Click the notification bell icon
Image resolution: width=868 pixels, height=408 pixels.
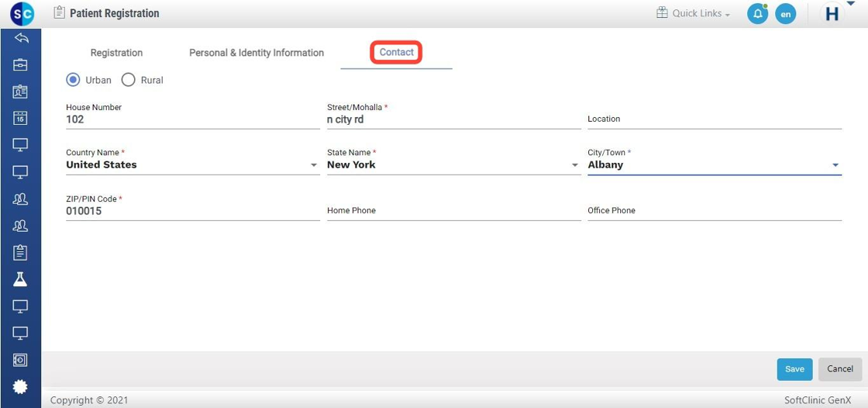pos(757,14)
